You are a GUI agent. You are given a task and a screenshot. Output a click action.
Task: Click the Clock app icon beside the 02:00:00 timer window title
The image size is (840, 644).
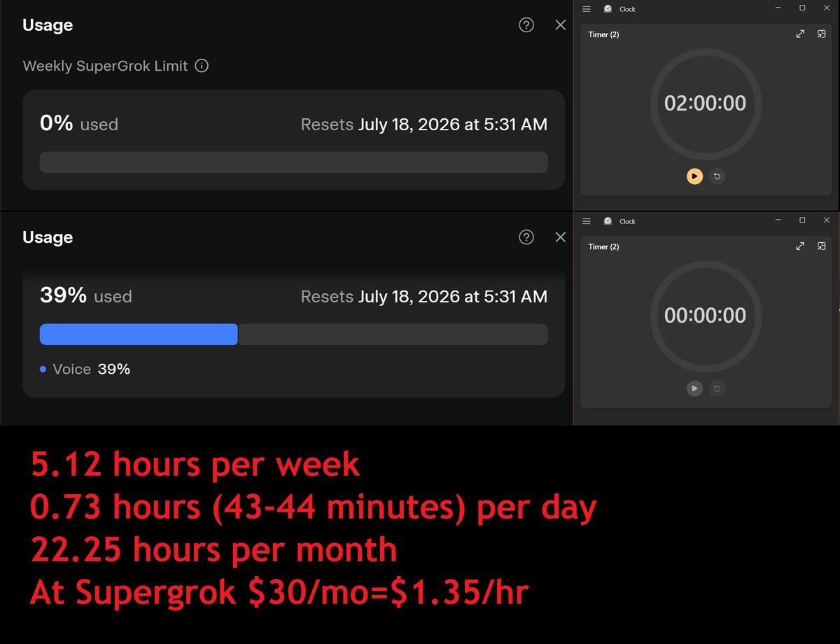point(608,9)
